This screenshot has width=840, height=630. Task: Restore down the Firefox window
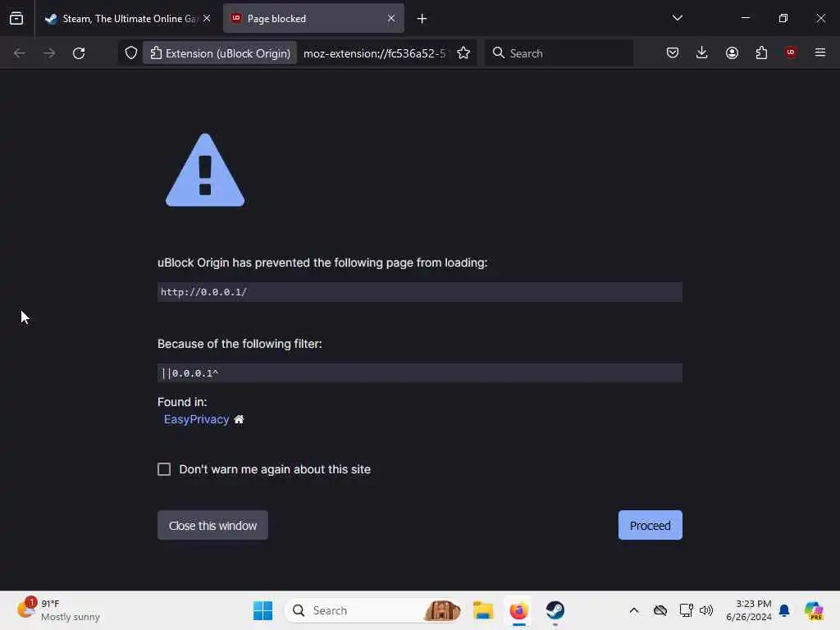pyautogui.click(x=783, y=18)
